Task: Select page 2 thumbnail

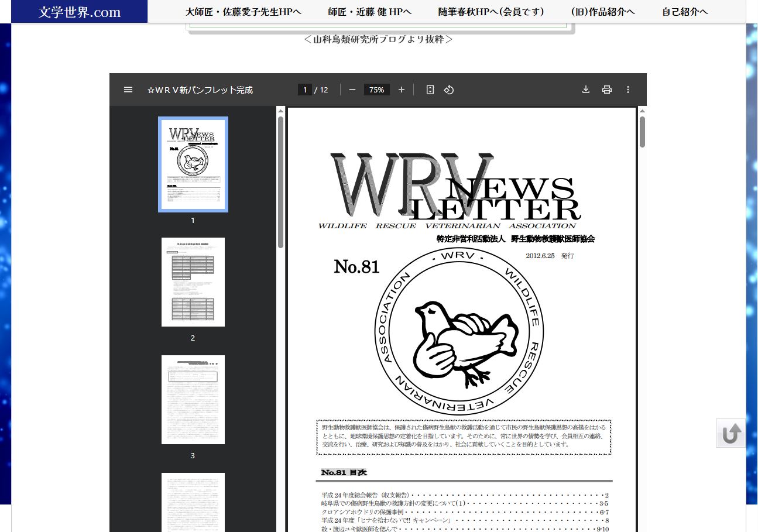Action: click(x=193, y=282)
